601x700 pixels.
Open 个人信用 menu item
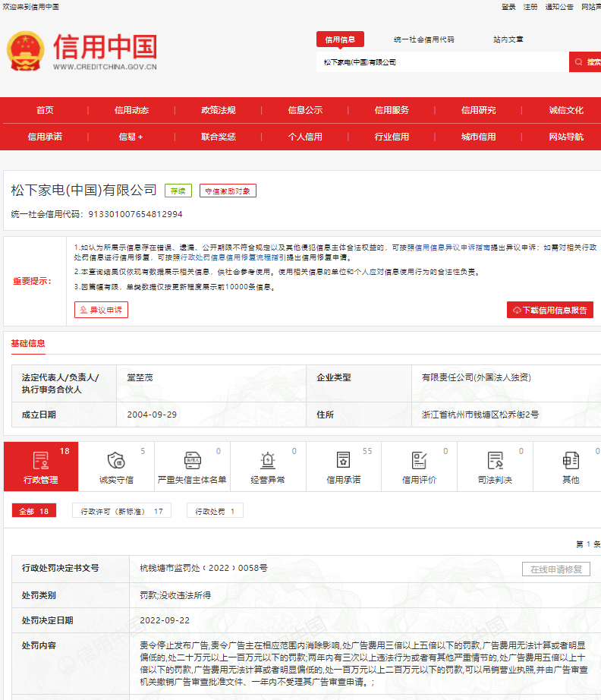click(305, 137)
